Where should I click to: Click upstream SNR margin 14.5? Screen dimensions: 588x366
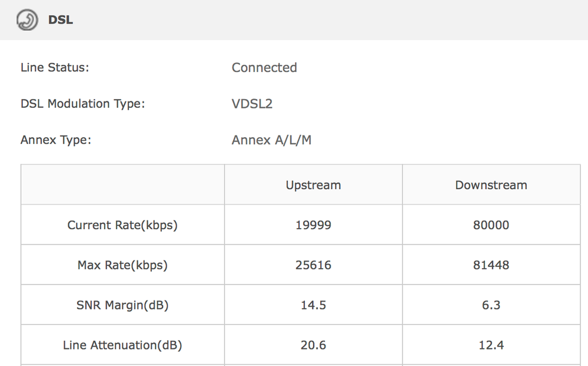(314, 305)
